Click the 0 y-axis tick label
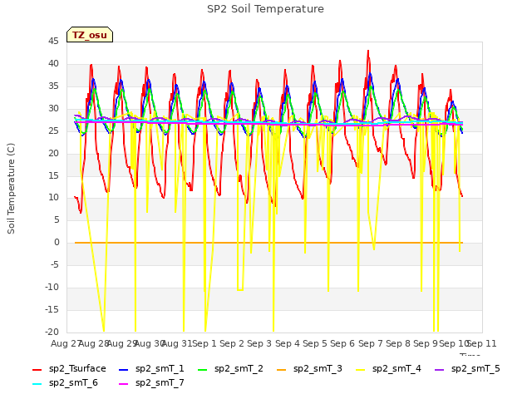532x399 pixels. pyautogui.click(x=57, y=242)
